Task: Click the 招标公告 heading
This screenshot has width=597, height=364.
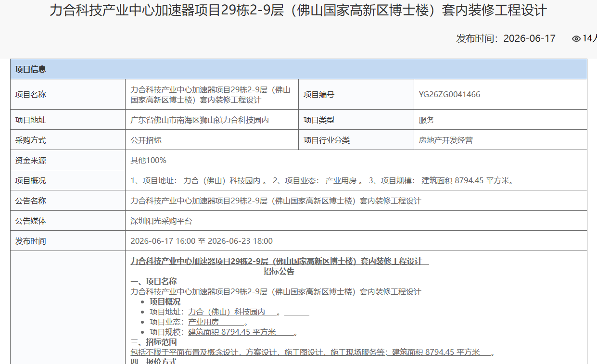Action: 279,272
